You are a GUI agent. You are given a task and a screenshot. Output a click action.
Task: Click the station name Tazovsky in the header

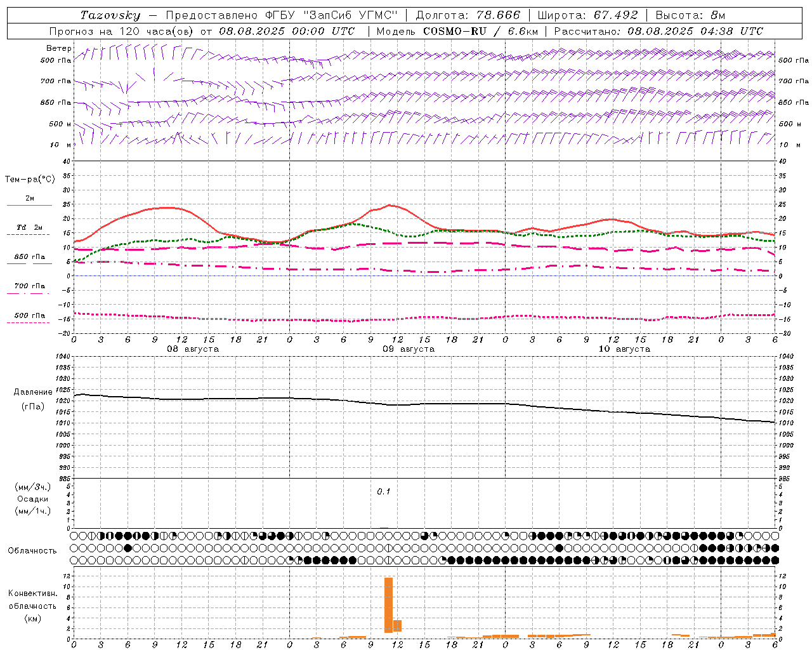[x=110, y=15]
